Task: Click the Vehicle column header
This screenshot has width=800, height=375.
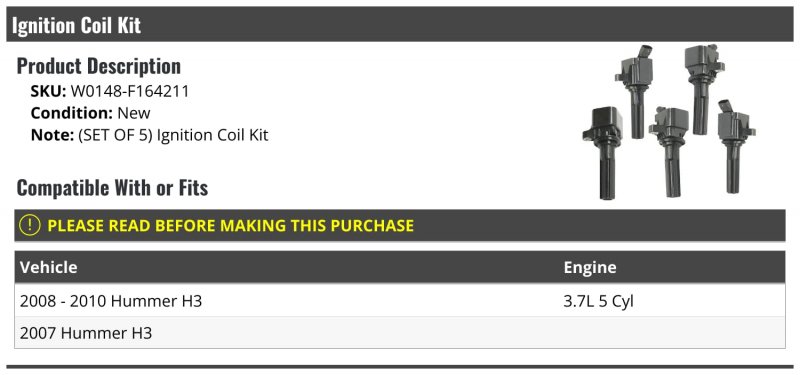Action: coord(48,267)
